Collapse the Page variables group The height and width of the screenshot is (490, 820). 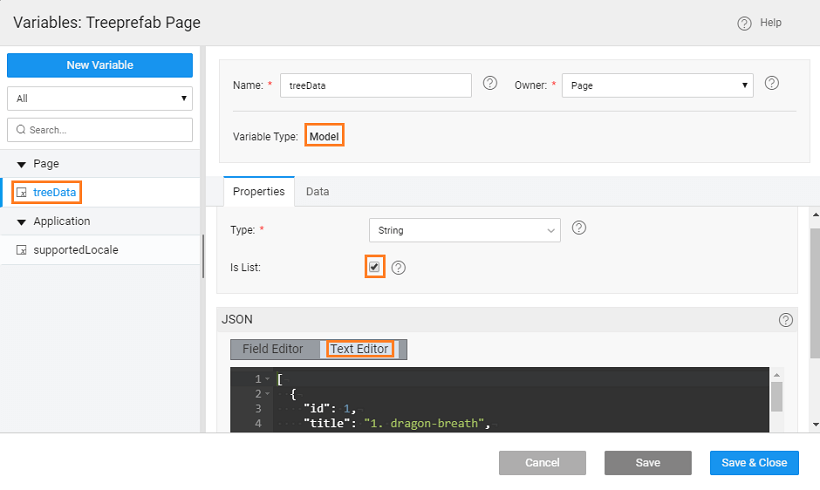pos(21,164)
